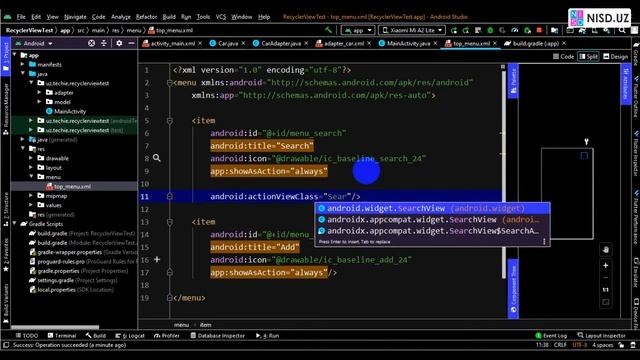Zoom in the design preview with plus icon

[606, 265]
